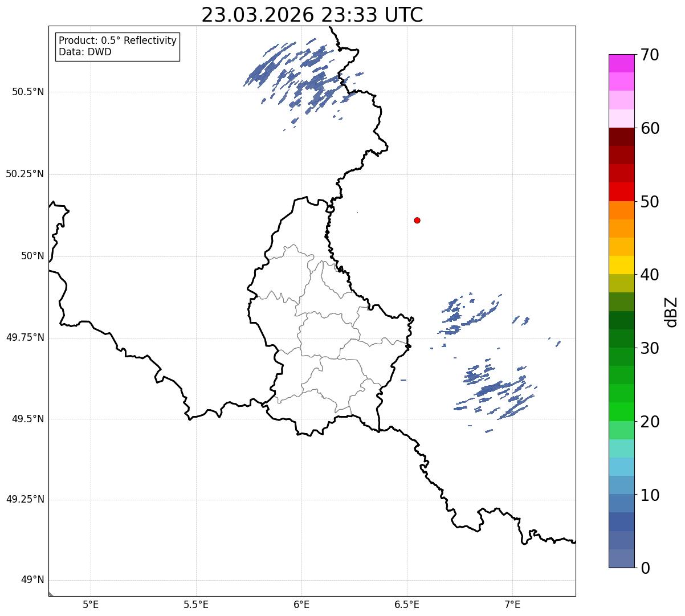Click the Data: DWD label
This screenshot has width=685, height=616.
[x=85, y=52]
